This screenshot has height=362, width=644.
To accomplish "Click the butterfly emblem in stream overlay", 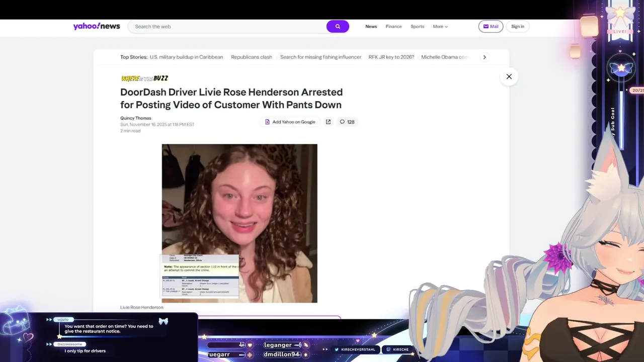I will tap(621, 68).
